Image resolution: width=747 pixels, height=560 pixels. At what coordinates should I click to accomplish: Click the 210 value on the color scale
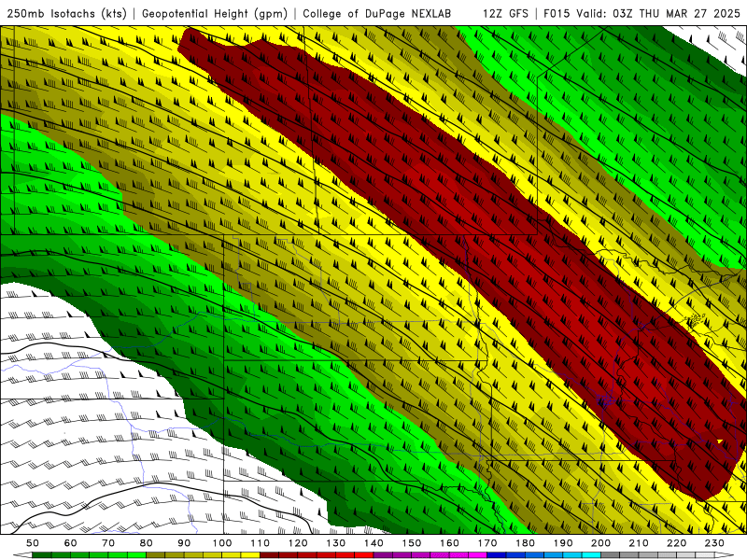coord(639,543)
